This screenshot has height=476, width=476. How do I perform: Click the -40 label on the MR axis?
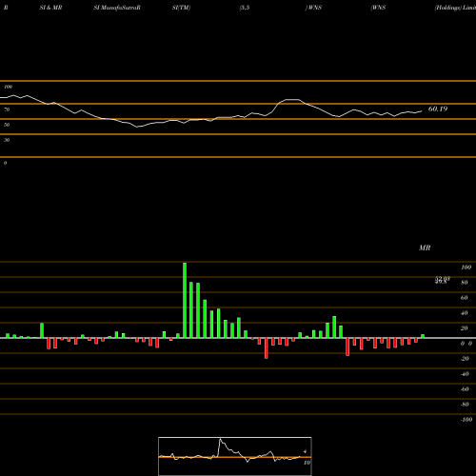click(x=465, y=374)
